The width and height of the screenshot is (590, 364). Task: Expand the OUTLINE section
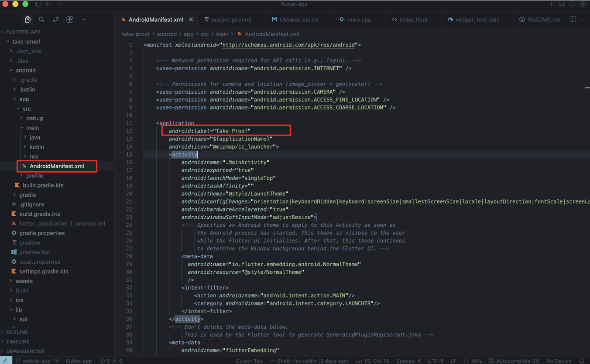pyautogui.click(x=57, y=332)
